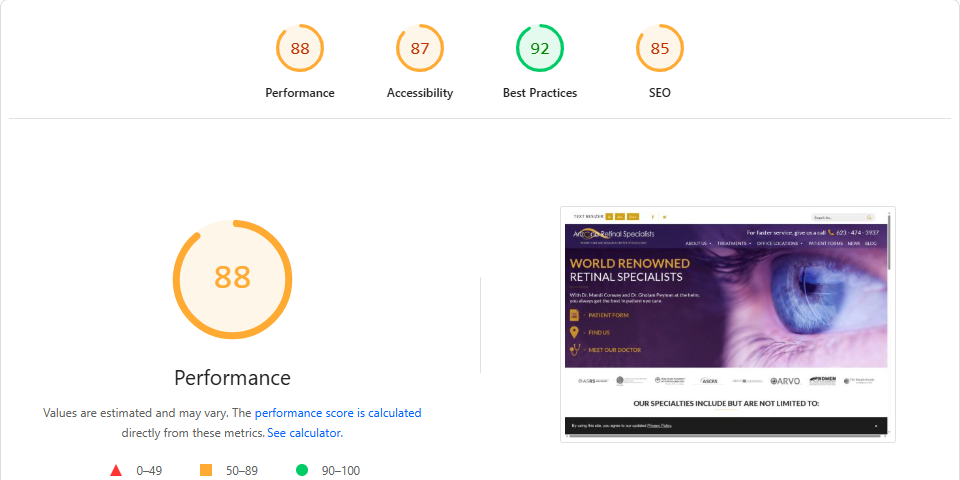960x480 pixels.
Task: Click the red triangle fail legend icon
Action: tap(116, 470)
